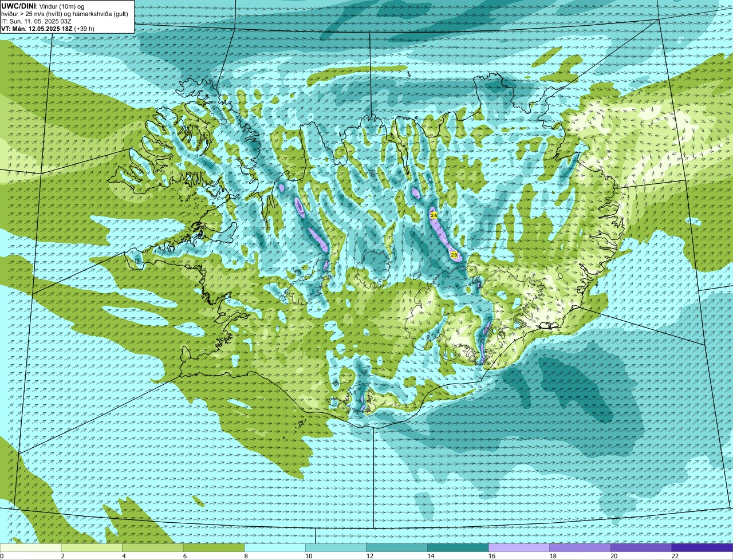Pick the above 22 m/s dark indigo scale swatch
This screenshot has width=733, height=560.
(x=702, y=547)
